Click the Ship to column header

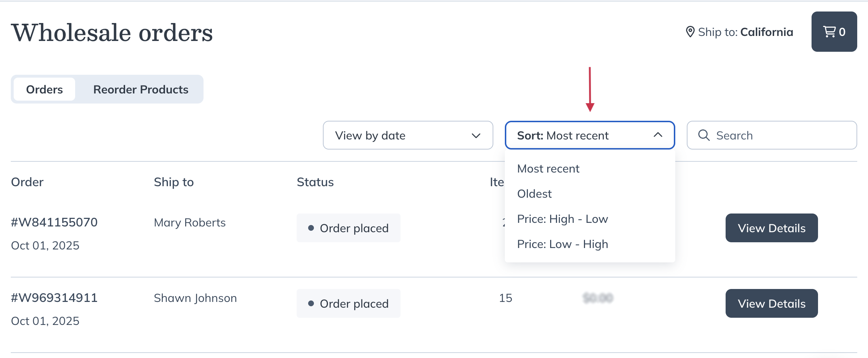[x=174, y=182]
